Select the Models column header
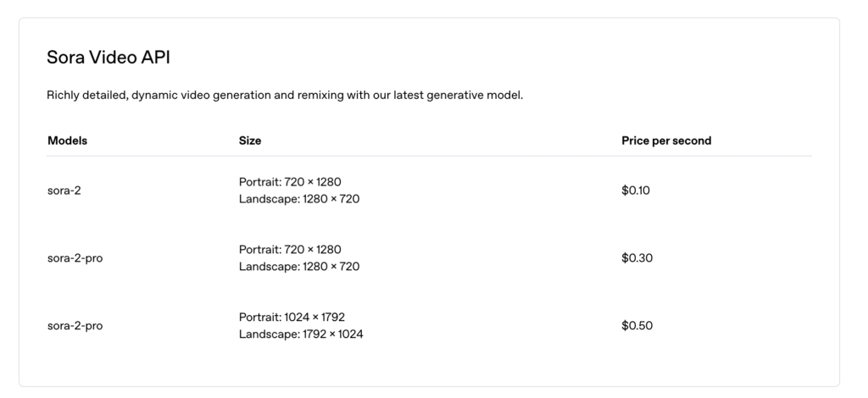868x398 pixels. pyautogui.click(x=67, y=141)
